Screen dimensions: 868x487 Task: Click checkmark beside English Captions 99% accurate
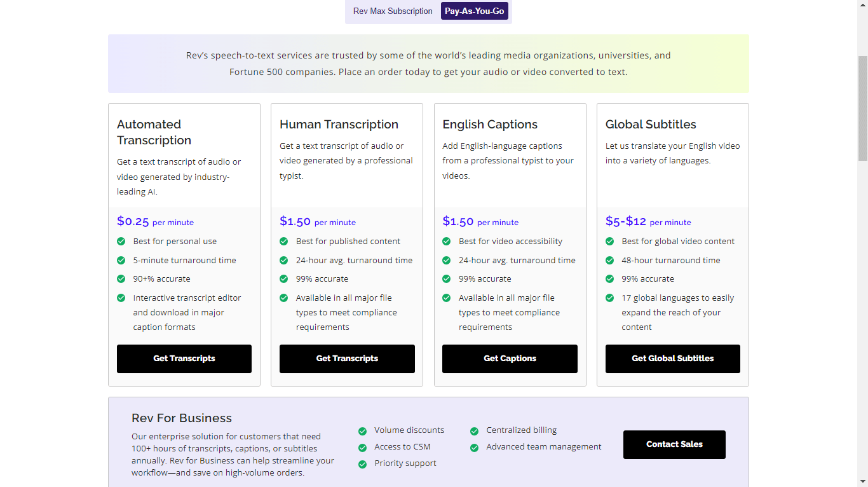[x=447, y=278]
